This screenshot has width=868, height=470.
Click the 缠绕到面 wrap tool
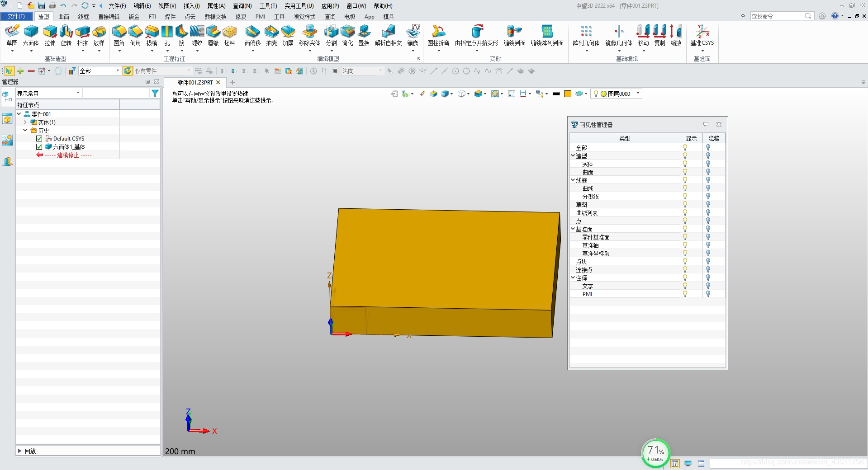pos(514,36)
